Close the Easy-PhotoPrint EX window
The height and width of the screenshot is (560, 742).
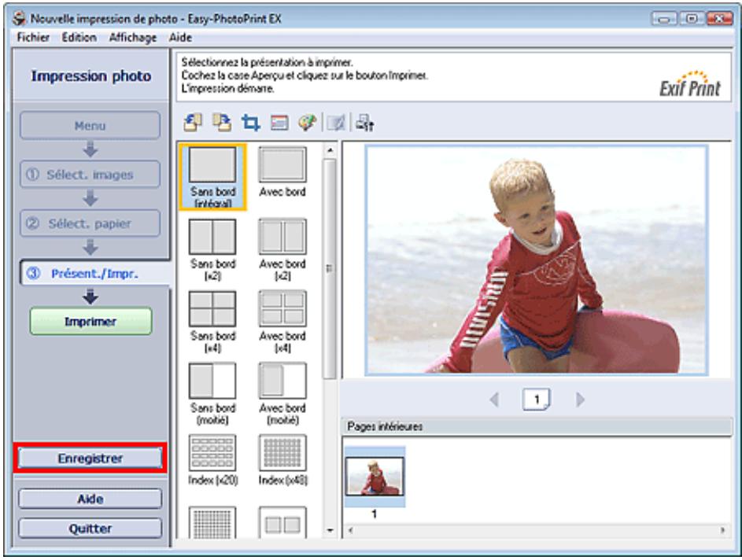pyautogui.click(x=719, y=18)
